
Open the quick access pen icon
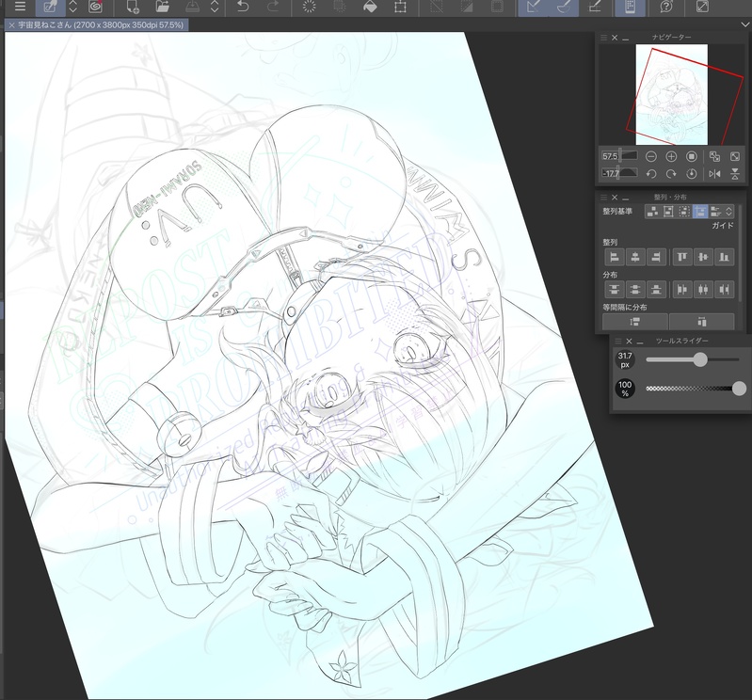coord(51,7)
